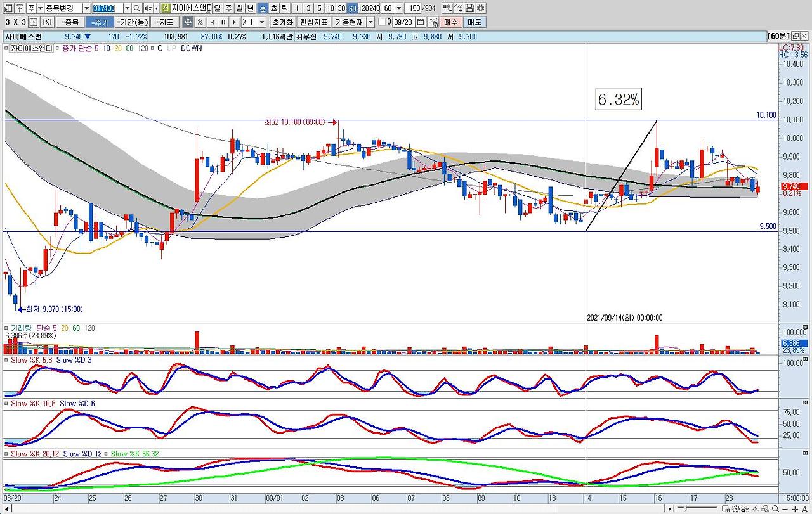Switch to 일 (daily) period tab
812x514 pixels.
click(218, 8)
